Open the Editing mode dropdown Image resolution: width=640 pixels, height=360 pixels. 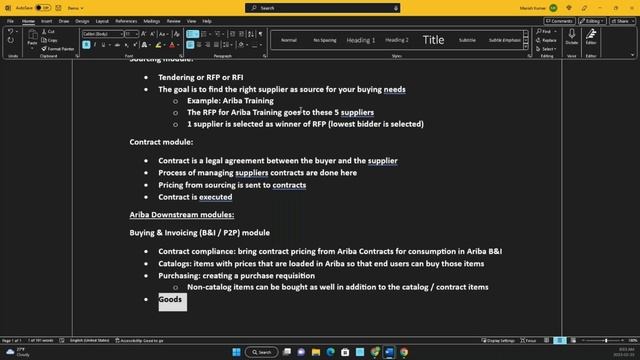tap(592, 21)
